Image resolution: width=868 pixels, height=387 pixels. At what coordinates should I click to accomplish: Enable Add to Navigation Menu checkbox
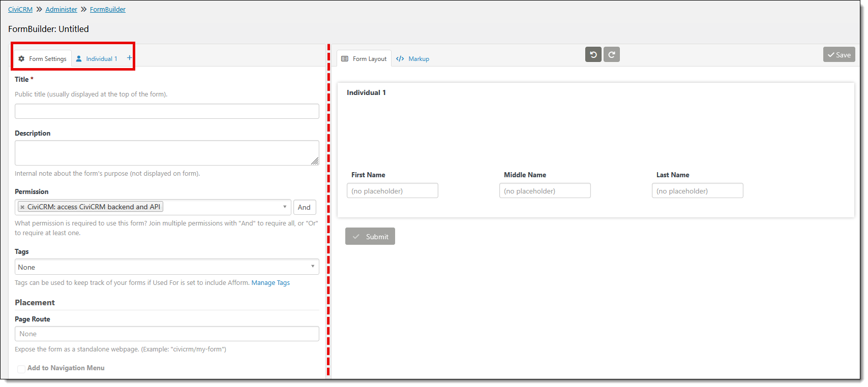[x=21, y=369]
